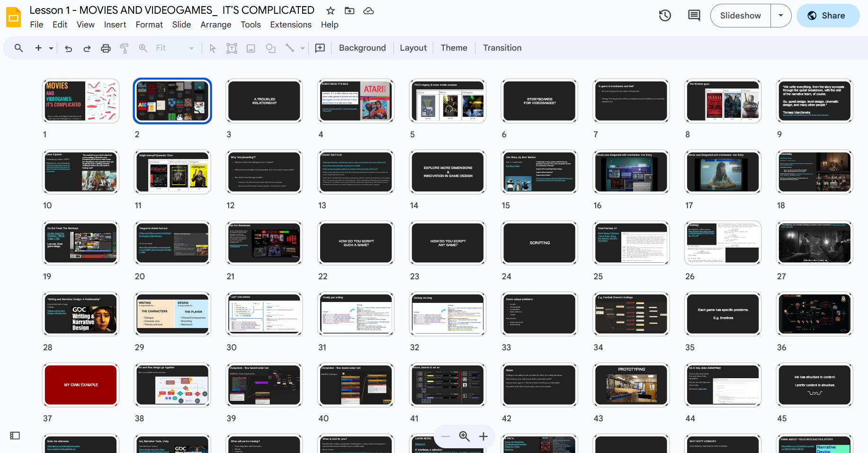
Task: Select slide 45 Ink has structure in content
Action: click(x=814, y=385)
